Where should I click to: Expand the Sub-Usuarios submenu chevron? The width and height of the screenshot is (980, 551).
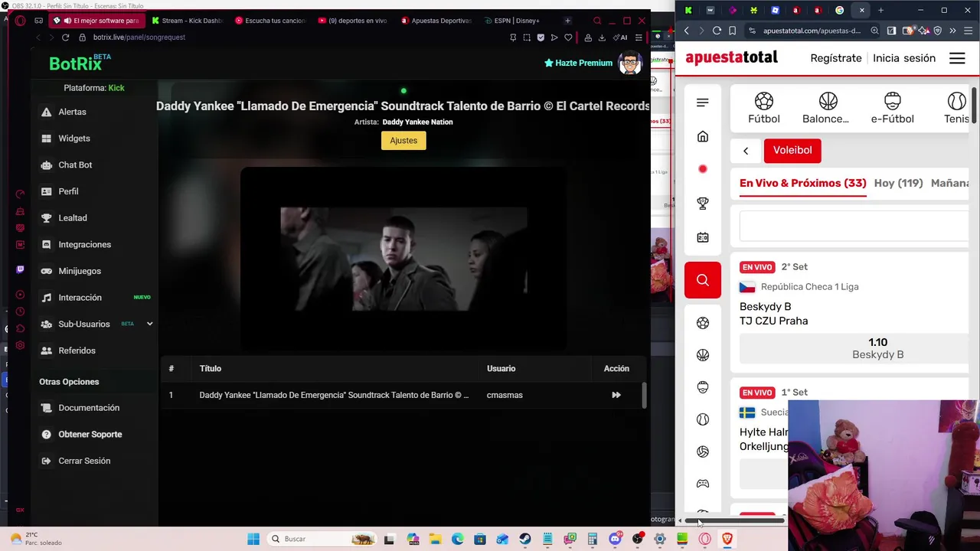click(149, 324)
